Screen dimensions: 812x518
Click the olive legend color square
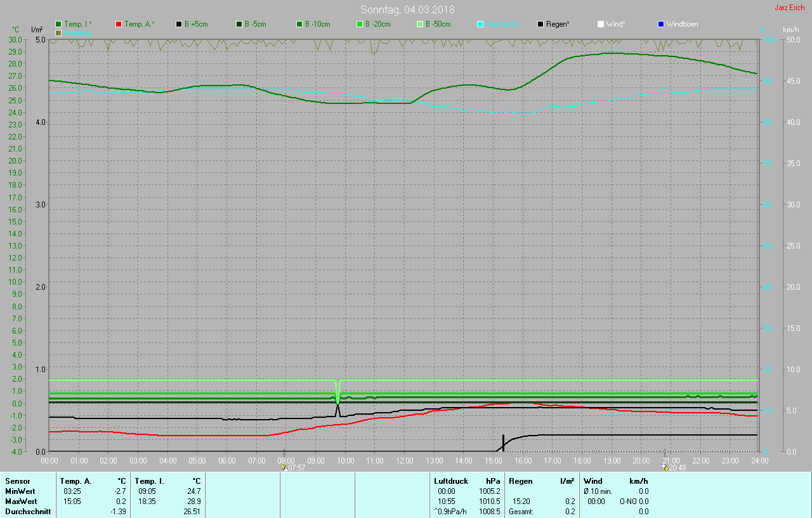tap(59, 32)
